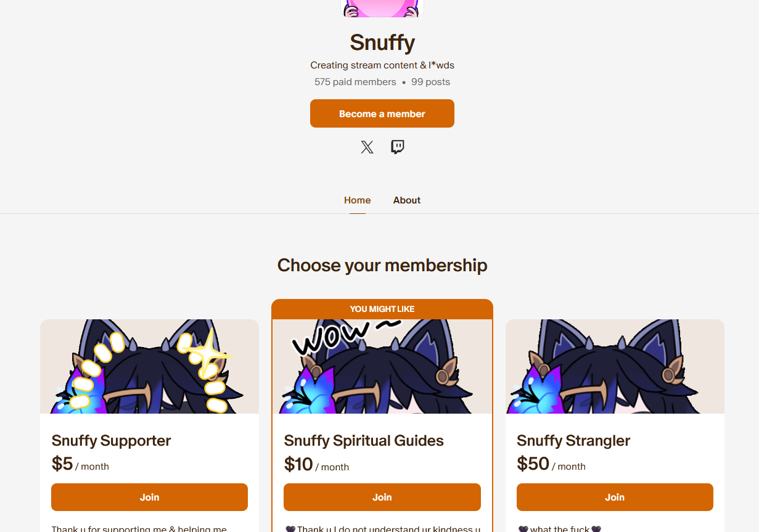Click the Snuffy Spiritual Guides title
759x532 pixels.
point(364,441)
